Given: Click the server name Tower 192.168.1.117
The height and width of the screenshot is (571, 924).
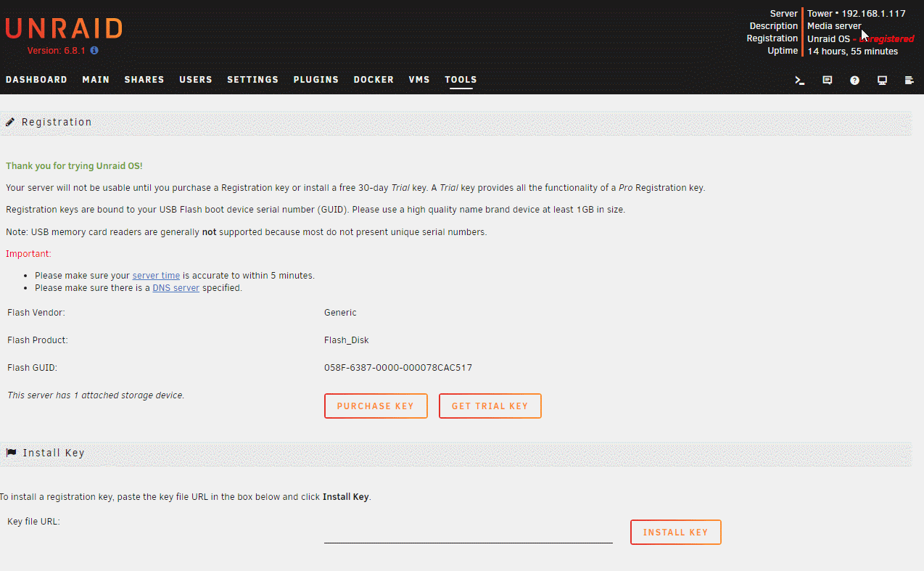Looking at the screenshot, I should click(x=857, y=14).
